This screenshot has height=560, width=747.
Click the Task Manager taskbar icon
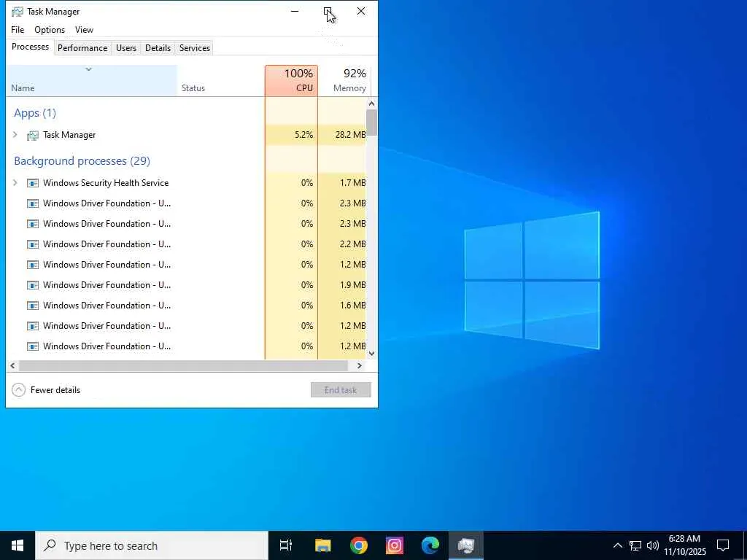(466, 545)
